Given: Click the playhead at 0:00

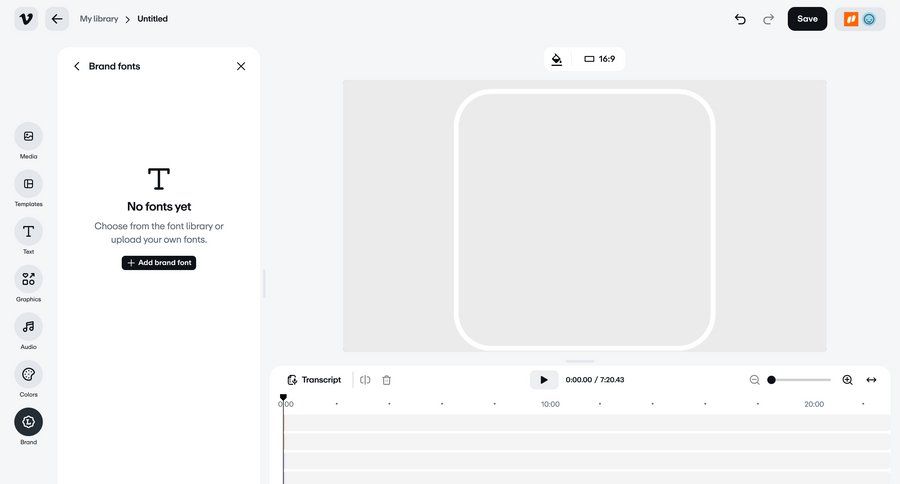Looking at the screenshot, I should point(283,397).
